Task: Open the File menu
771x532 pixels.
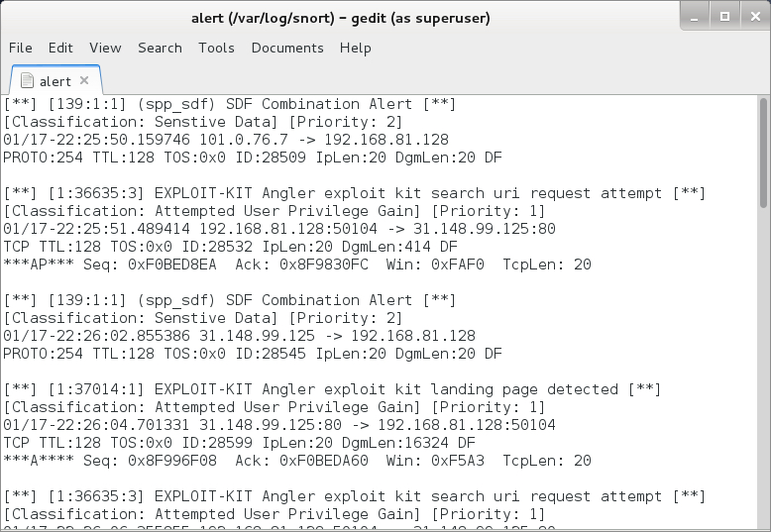Action: coord(20,48)
